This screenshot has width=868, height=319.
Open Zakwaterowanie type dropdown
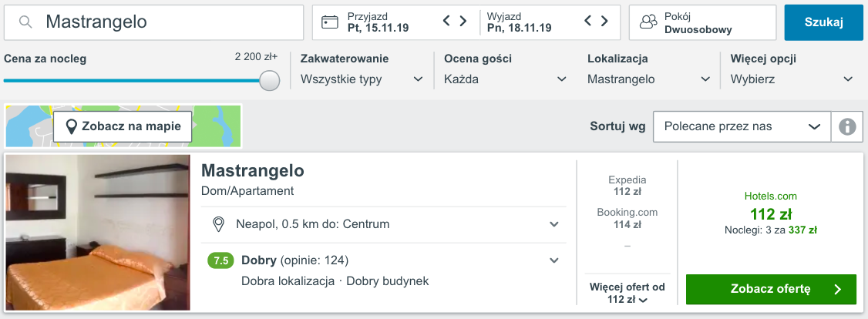(x=362, y=79)
